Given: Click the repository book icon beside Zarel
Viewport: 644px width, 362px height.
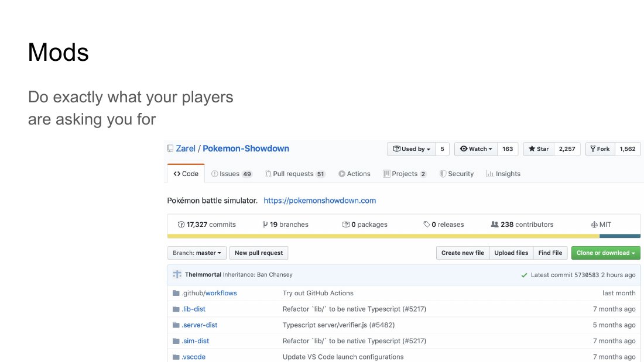Looking at the screenshot, I should (x=170, y=149).
